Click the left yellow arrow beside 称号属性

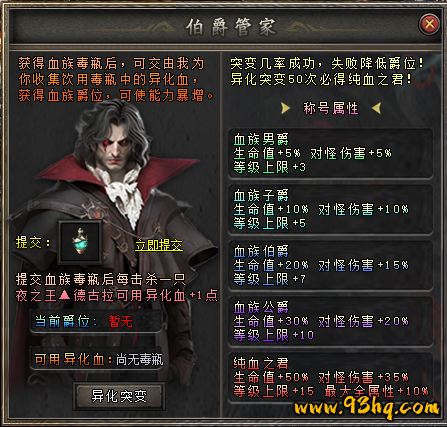point(285,108)
